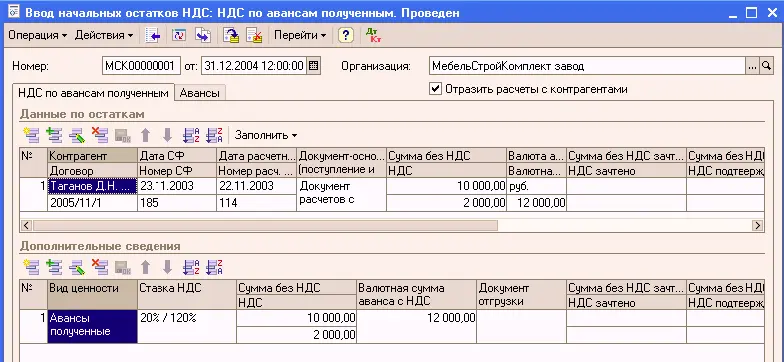Click the Организация field 'МебельСтройКомплект завод'
Screen dimensions: 784x362
click(588, 66)
